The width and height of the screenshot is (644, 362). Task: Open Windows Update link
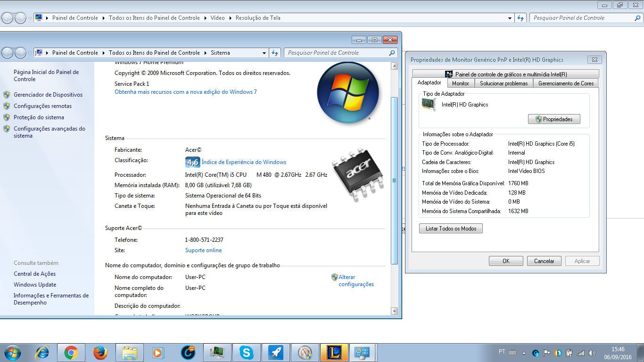(x=35, y=285)
